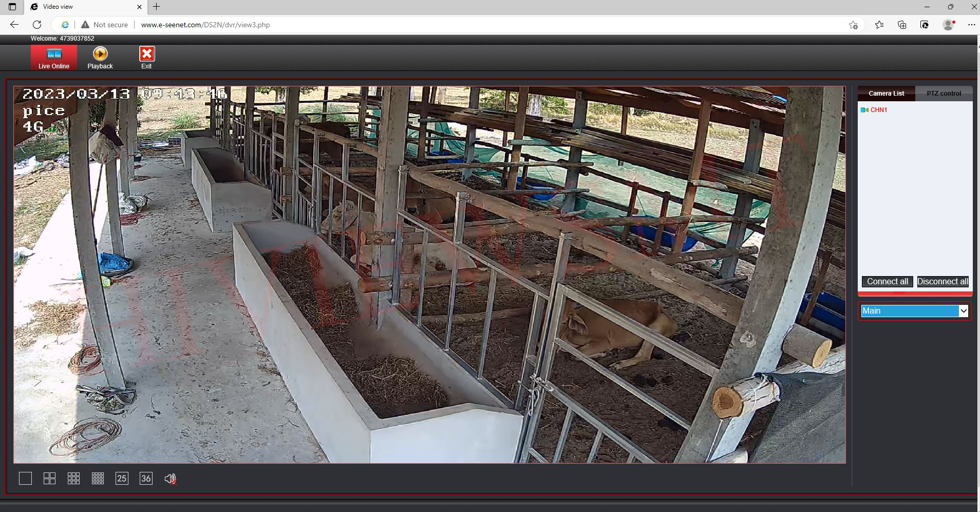Click the browser address bar URL
This screenshot has width=980, height=512.
tap(205, 25)
